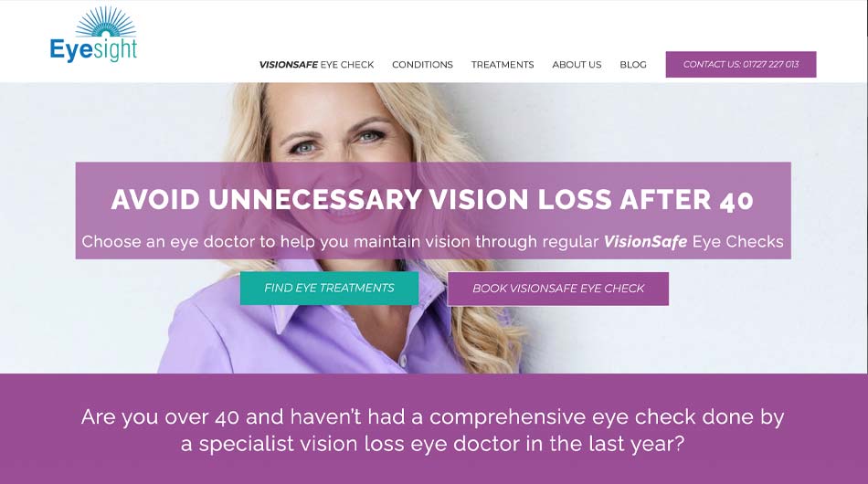Click the bold italic VisionSafe word in the subtitle
This screenshot has height=484, width=868.
[x=645, y=242]
